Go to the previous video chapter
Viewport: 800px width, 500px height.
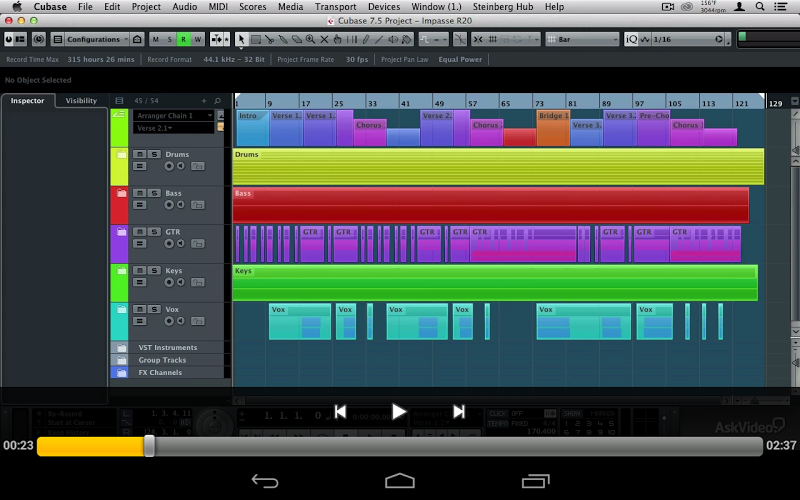point(340,411)
